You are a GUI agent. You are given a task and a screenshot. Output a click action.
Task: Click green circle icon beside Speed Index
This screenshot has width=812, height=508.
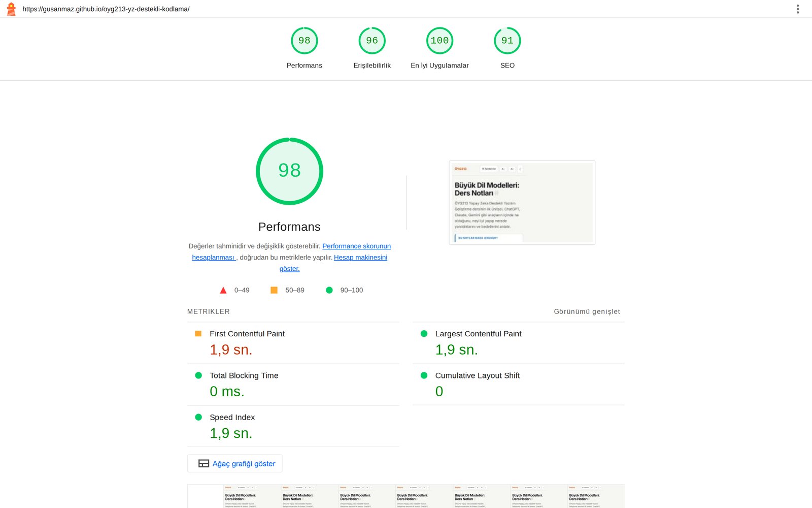tap(198, 417)
